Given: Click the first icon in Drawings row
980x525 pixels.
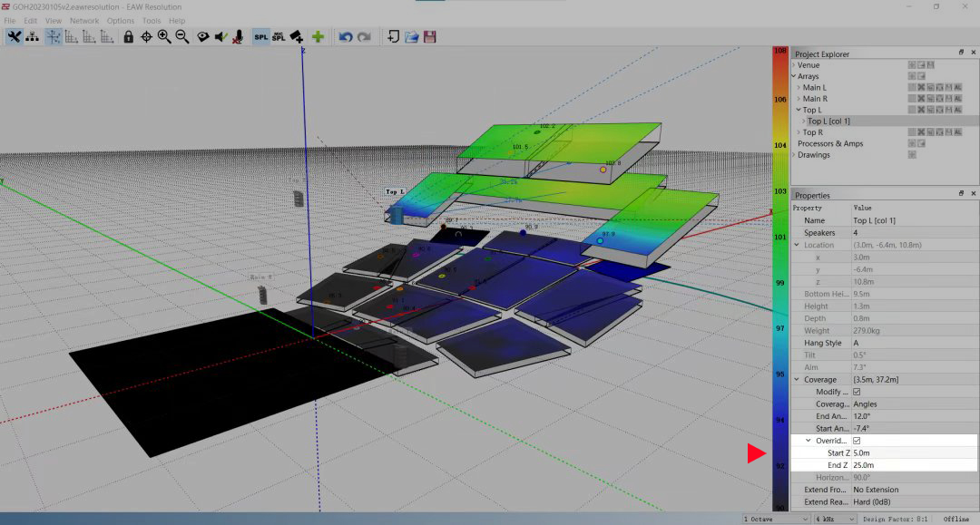Looking at the screenshot, I should (912, 155).
